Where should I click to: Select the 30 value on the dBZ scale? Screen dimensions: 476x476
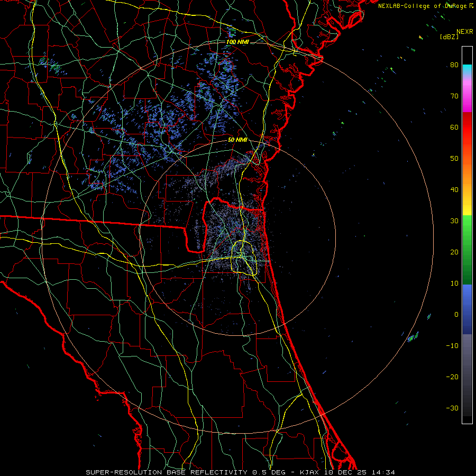[454, 221]
